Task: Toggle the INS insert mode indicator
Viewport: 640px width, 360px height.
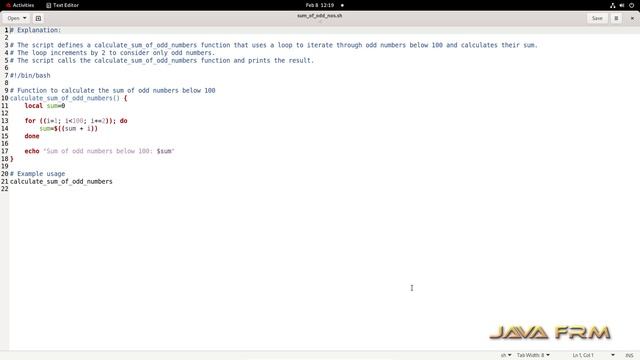Action: click(629, 355)
